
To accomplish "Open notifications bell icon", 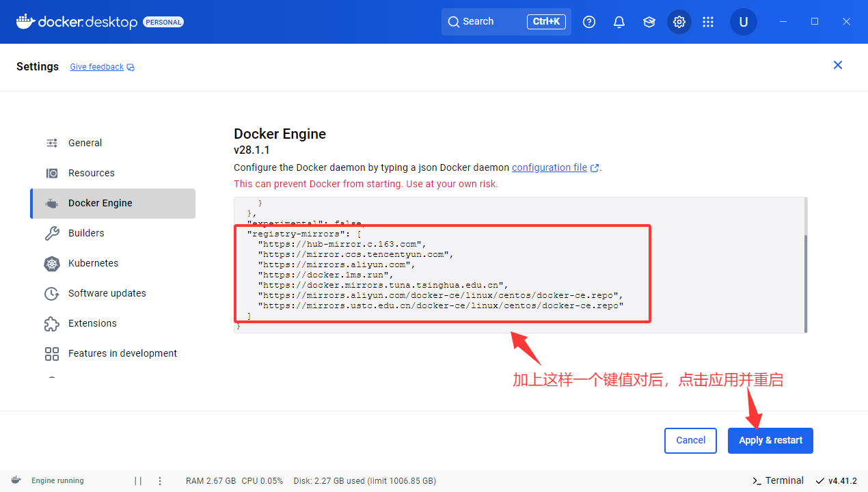I will tap(619, 22).
